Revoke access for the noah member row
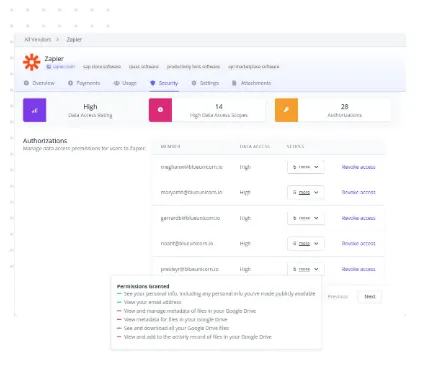421x390 pixels. tap(358, 244)
